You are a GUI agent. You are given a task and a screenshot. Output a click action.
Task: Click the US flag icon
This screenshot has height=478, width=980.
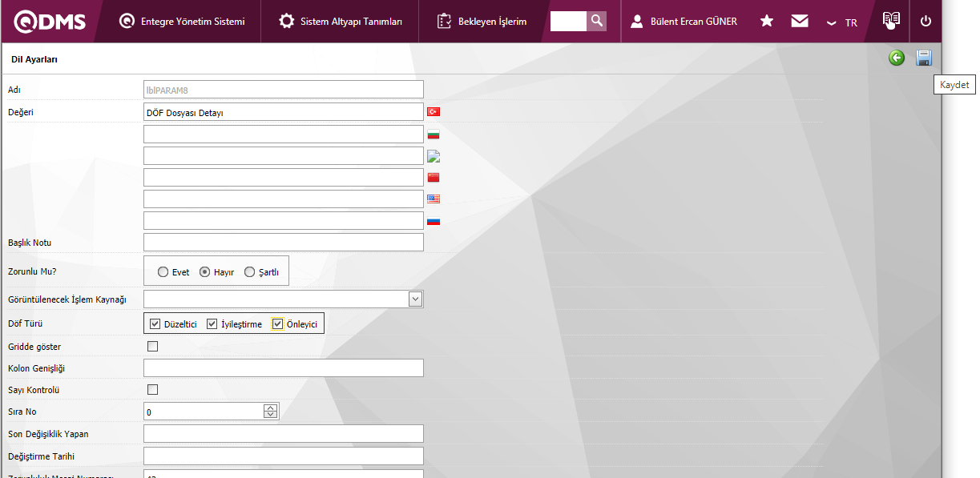(x=434, y=199)
